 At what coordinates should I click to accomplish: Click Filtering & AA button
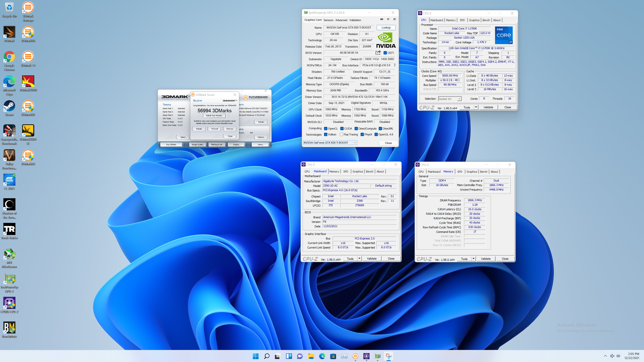point(217,145)
